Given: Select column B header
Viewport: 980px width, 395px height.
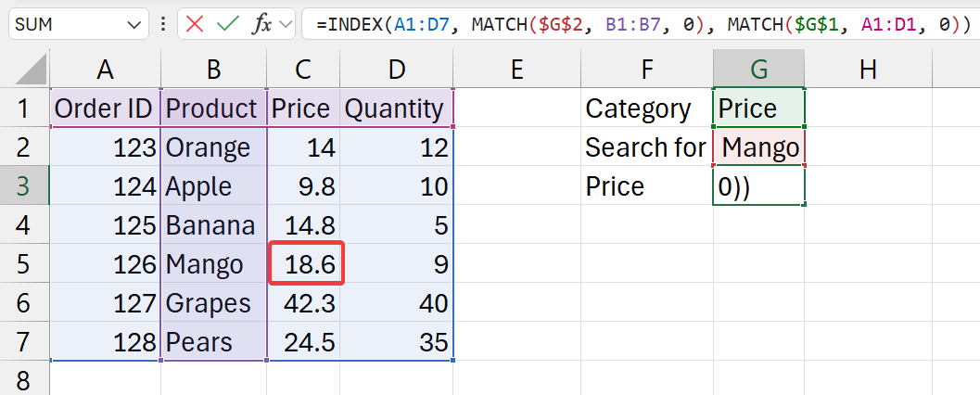Looking at the screenshot, I should pos(213,69).
